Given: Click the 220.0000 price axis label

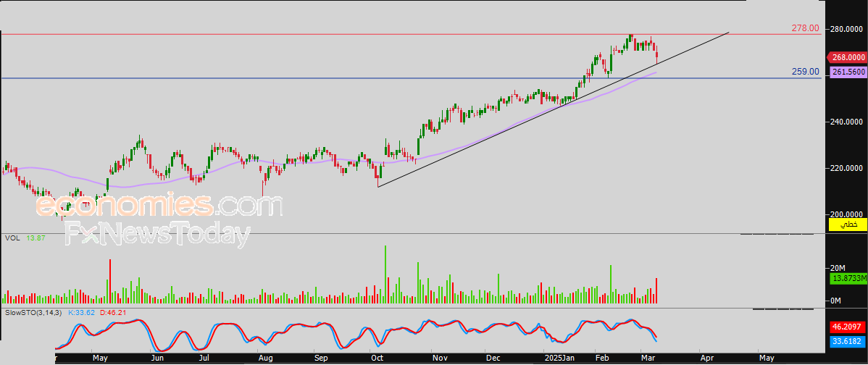Looking at the screenshot, I should tap(847, 168).
